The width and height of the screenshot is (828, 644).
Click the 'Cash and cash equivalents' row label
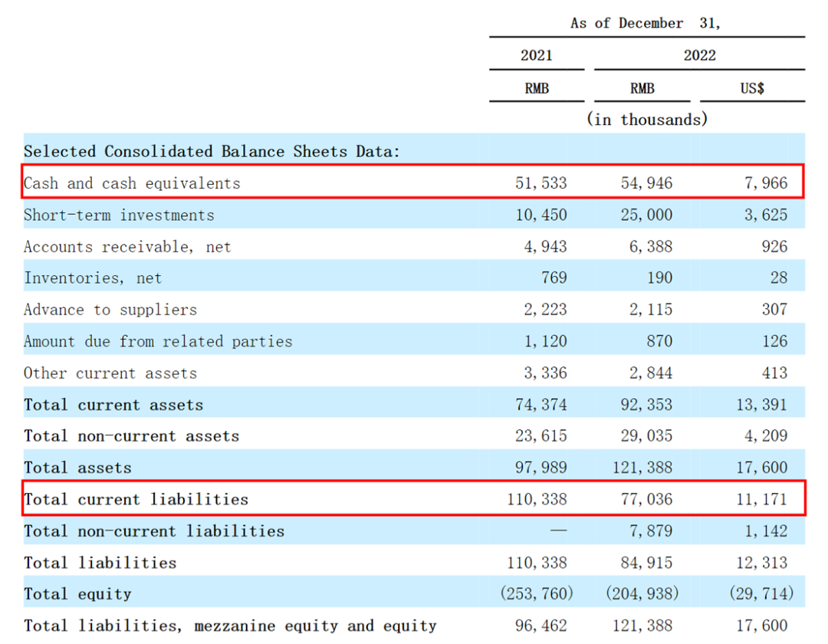pyautogui.click(x=132, y=183)
